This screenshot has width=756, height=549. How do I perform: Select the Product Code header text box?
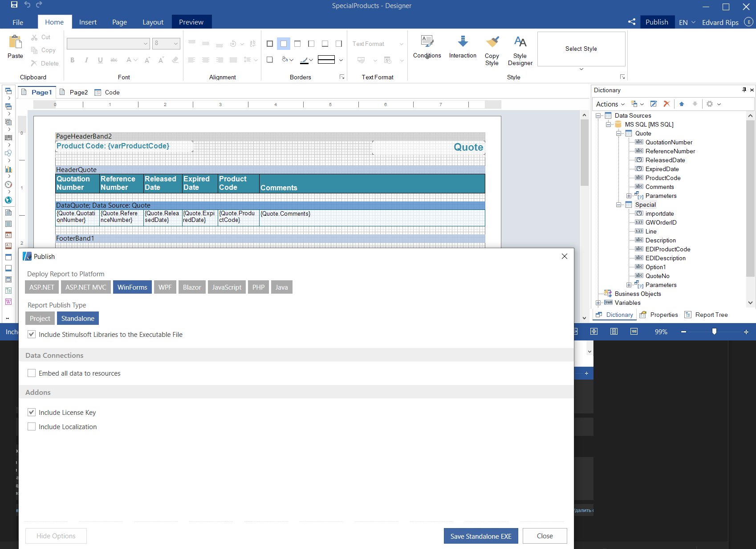(x=238, y=183)
